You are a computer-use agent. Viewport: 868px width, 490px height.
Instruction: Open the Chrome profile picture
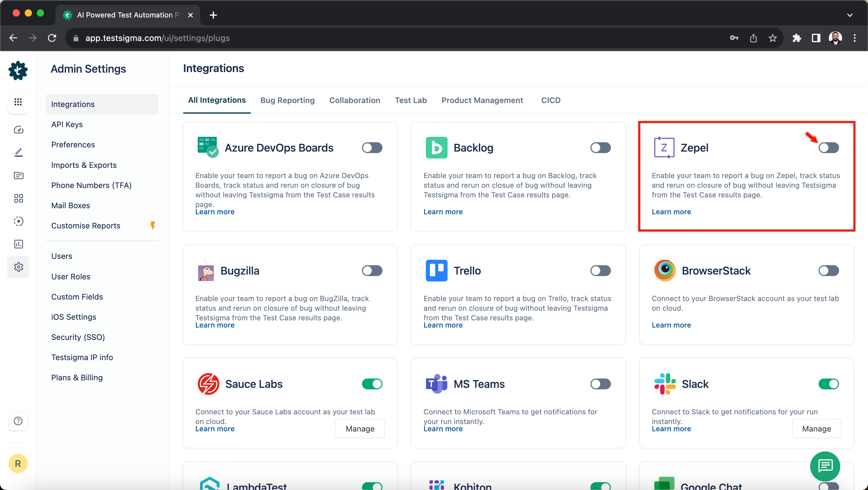click(x=835, y=38)
